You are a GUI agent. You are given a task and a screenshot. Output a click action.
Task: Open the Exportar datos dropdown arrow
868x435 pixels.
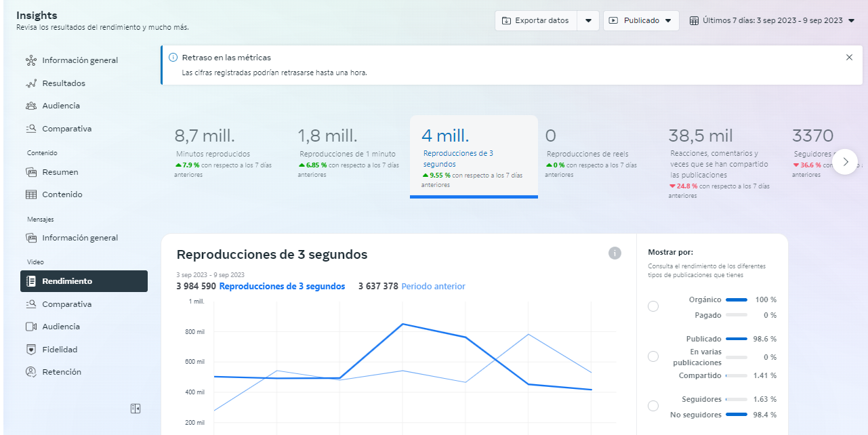[587, 20]
